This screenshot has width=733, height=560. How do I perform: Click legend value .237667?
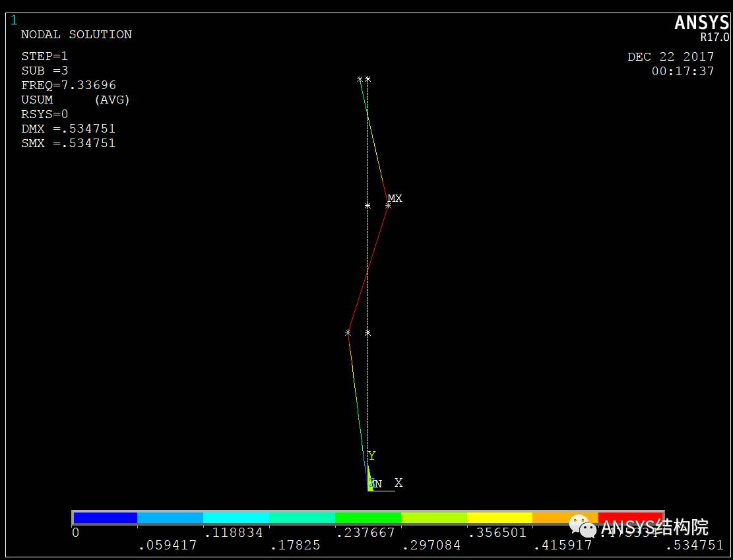[x=365, y=532]
